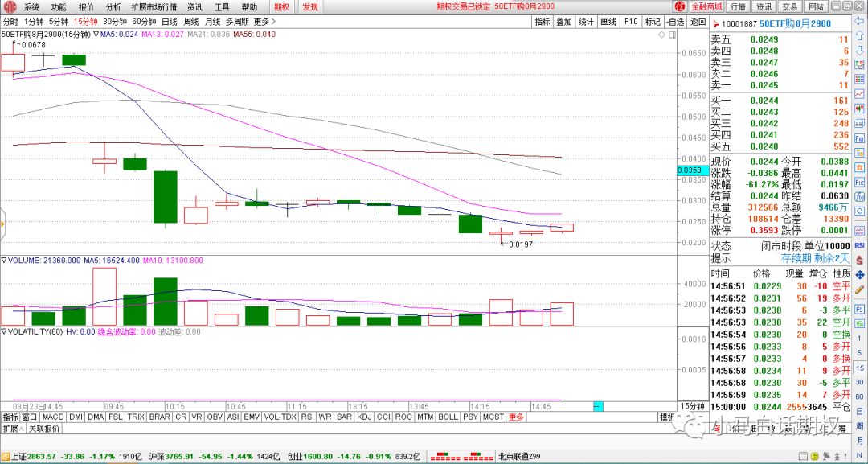The width and height of the screenshot is (868, 464).
Task: Expand the MA indicator triangle beside chart title
Action: click(x=96, y=35)
